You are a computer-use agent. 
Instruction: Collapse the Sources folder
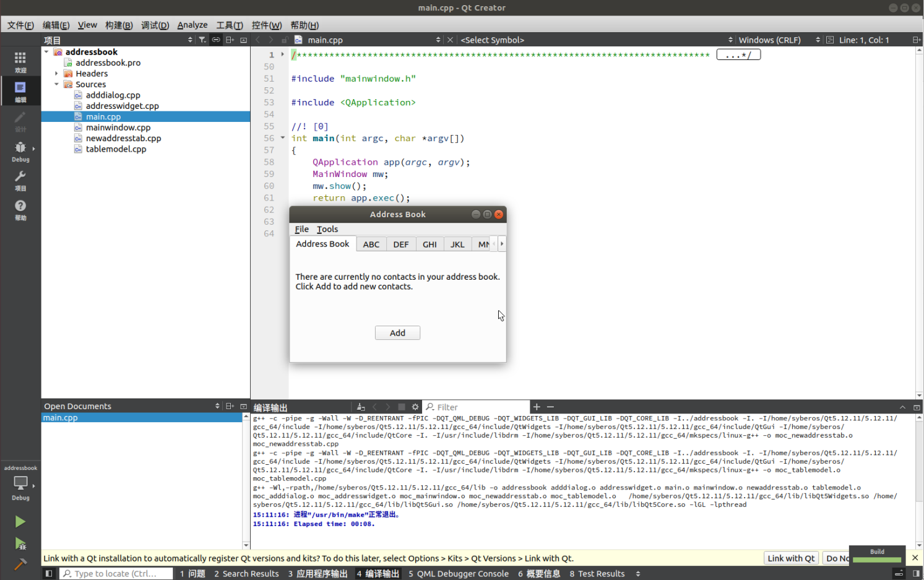tap(56, 84)
